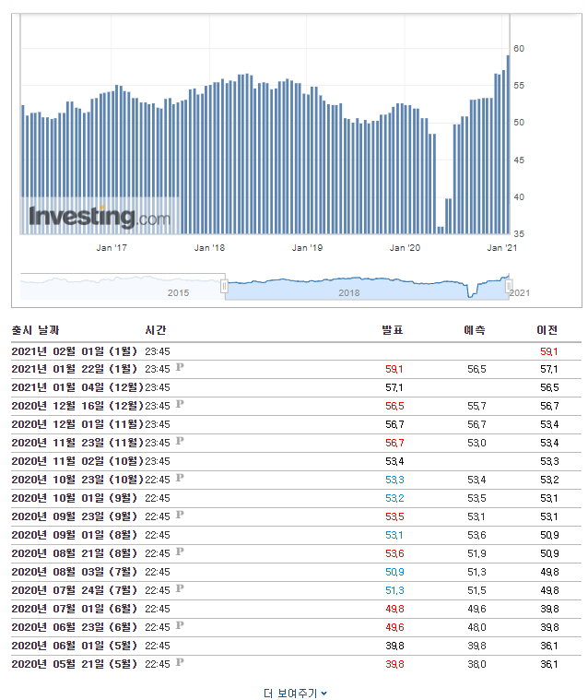The width and height of the screenshot is (588, 700).
Task: Click the blue 53,2 actual value for 10월 01일
Action: coord(394,498)
